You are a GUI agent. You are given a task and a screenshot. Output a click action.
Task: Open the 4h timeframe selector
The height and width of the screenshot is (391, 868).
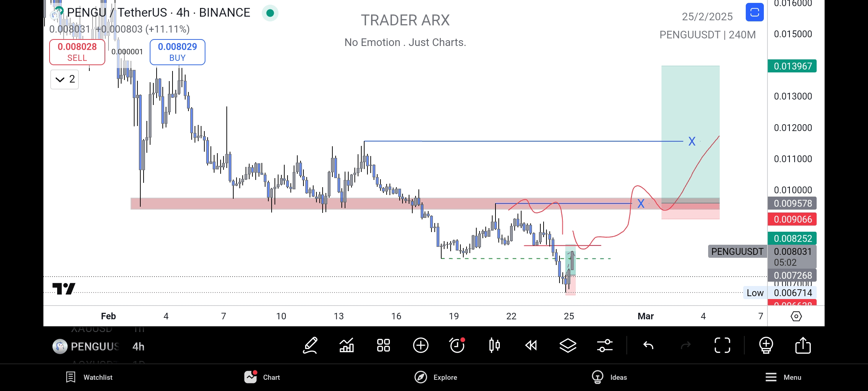[138, 346]
